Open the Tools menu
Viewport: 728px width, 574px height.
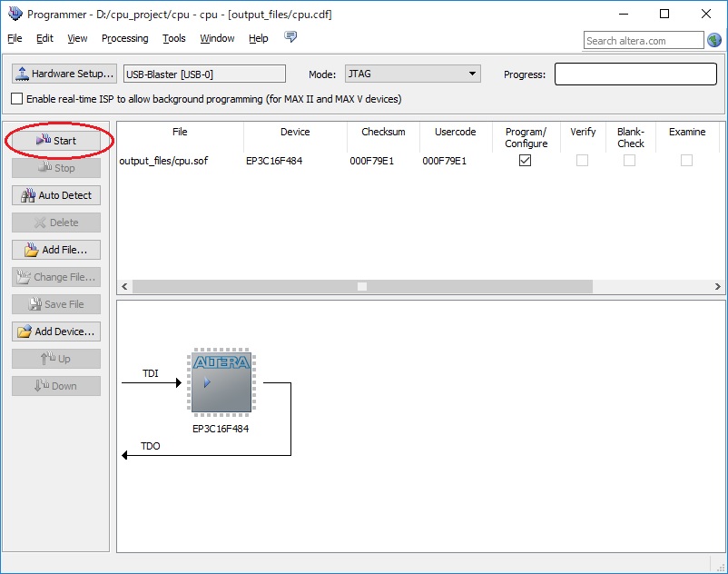pos(174,38)
